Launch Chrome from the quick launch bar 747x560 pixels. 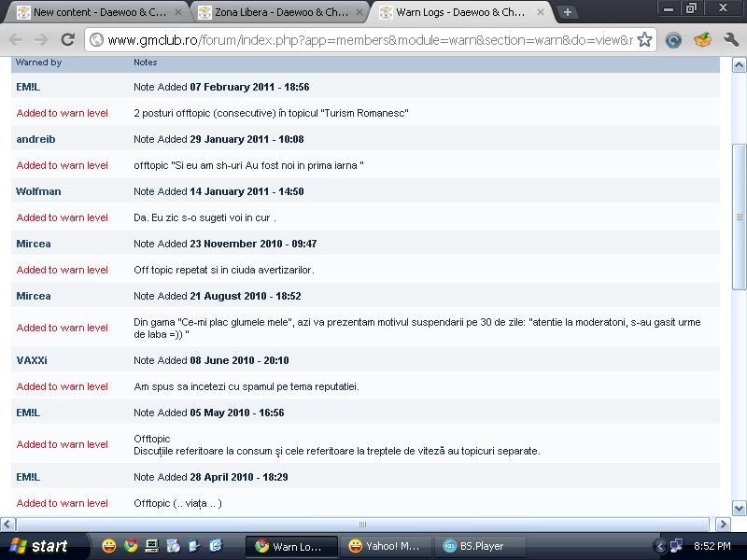pyautogui.click(x=131, y=546)
